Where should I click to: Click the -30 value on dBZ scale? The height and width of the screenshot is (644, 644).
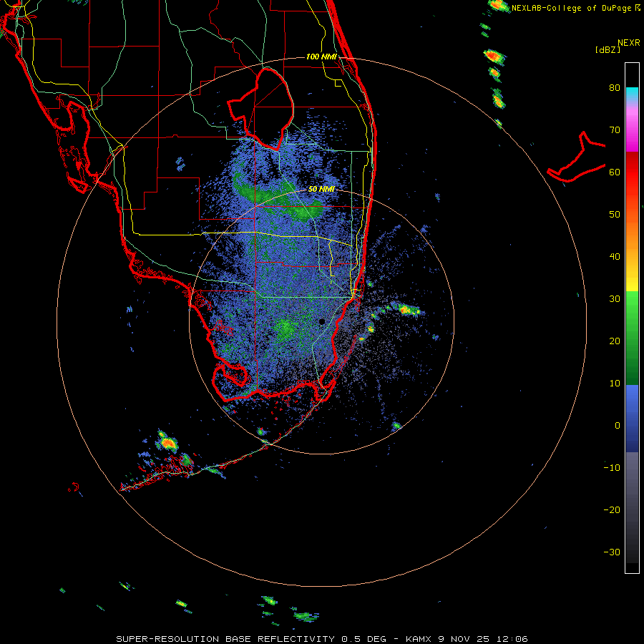pyautogui.click(x=612, y=552)
